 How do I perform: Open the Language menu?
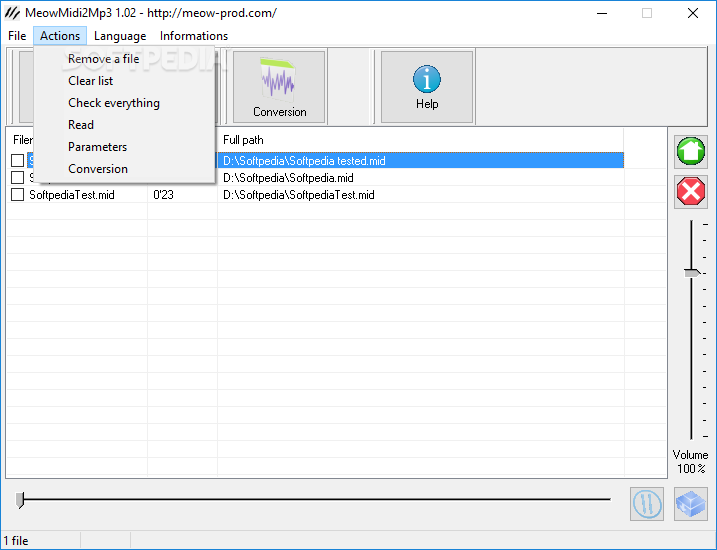(120, 36)
